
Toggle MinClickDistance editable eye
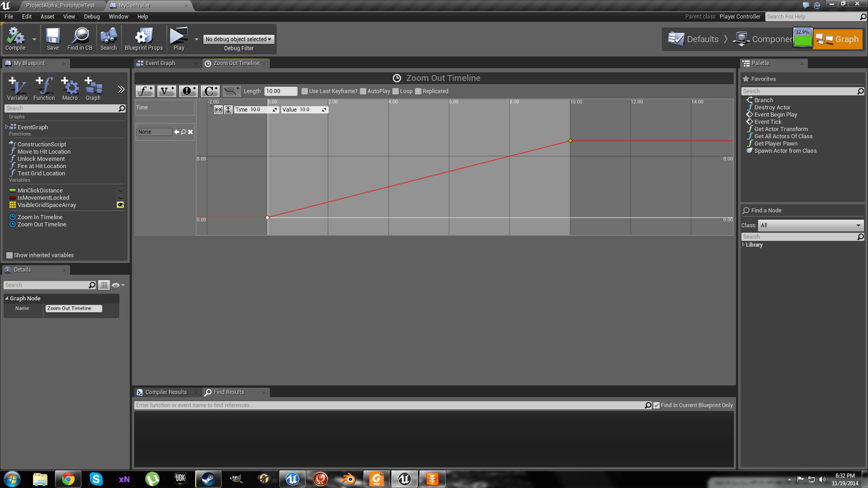120,190
